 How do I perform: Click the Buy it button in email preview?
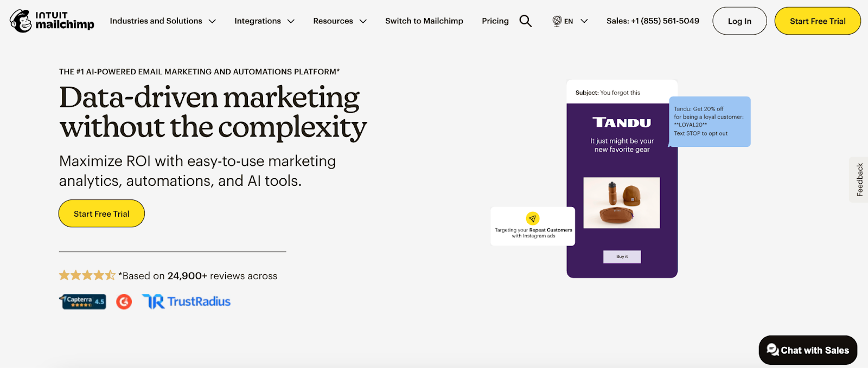(x=622, y=257)
